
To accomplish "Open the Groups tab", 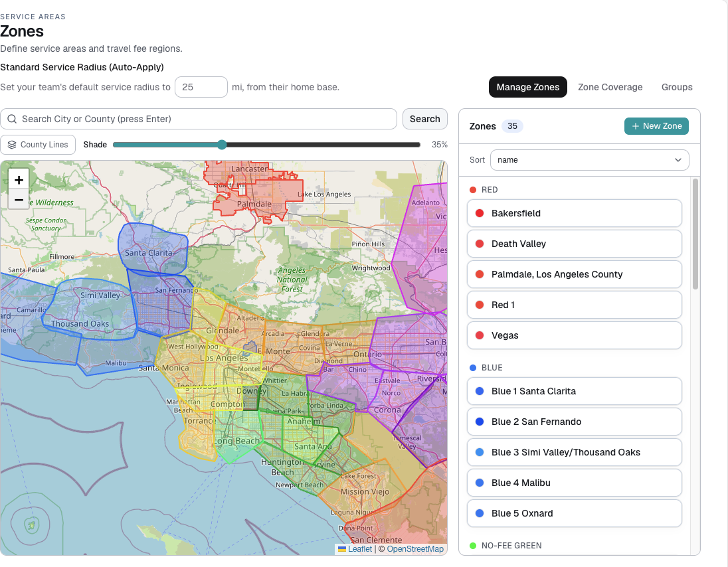I will click(x=676, y=87).
